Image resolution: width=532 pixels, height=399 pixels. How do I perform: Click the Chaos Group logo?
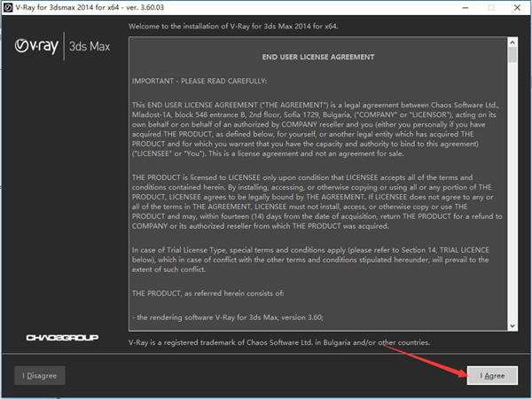pos(60,339)
